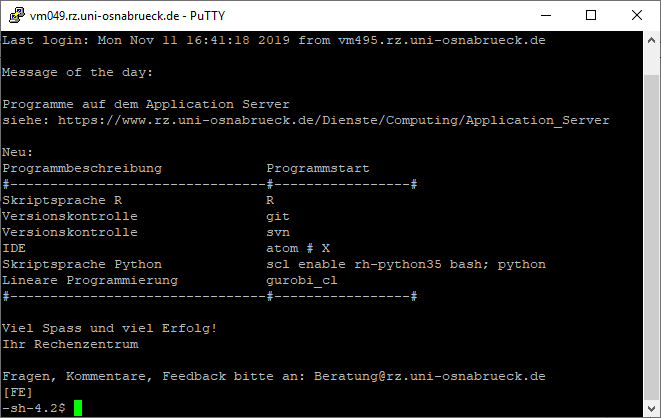661x418 pixels.
Task: Click the Application_Server URL text
Action: tap(333, 121)
